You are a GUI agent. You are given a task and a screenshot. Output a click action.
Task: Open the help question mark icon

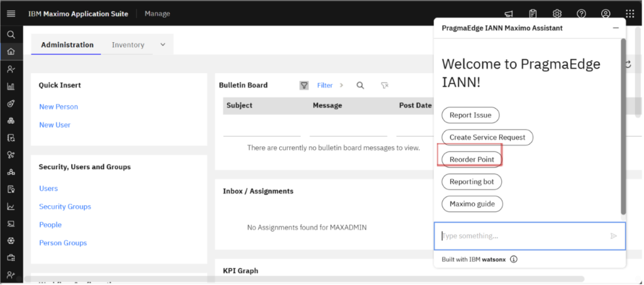pyautogui.click(x=581, y=14)
